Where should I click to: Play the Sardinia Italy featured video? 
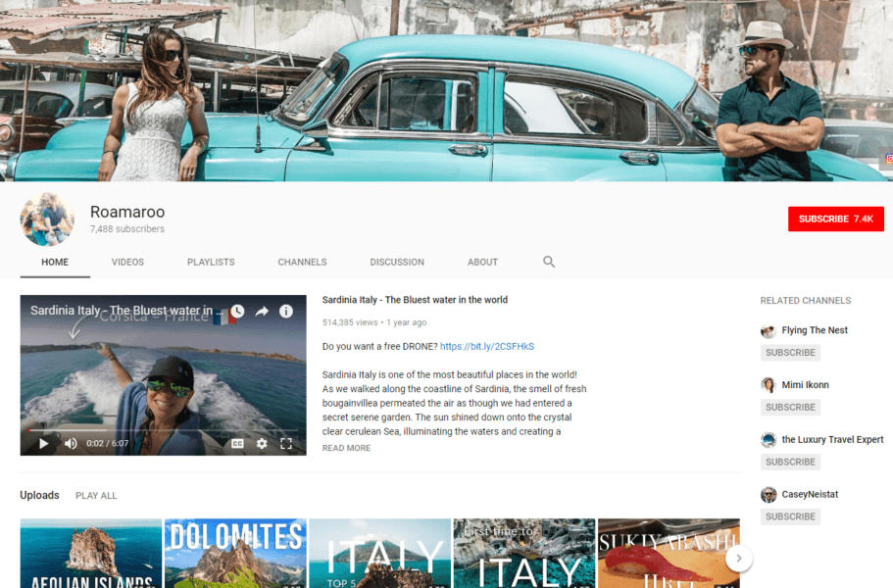43,443
